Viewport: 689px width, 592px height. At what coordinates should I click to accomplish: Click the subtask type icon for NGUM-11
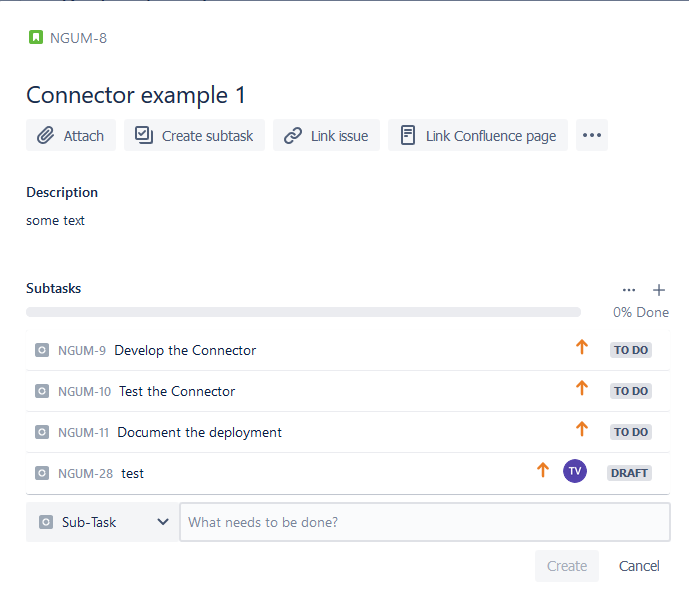point(42,432)
